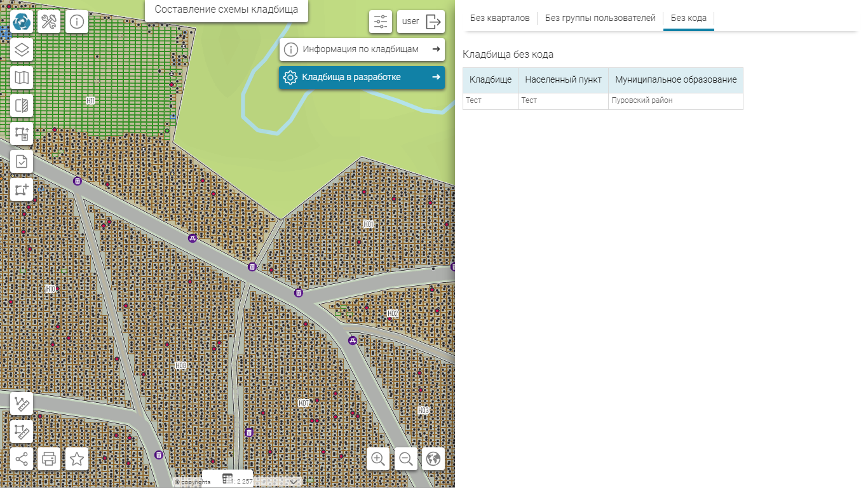This screenshot has width=868, height=488.
Task: Switch to 'Без группы пользователей' tab
Action: pos(600,18)
